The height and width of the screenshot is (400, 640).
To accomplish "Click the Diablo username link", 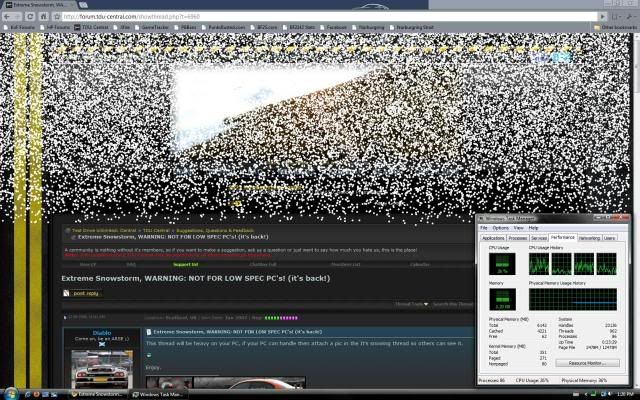I will click(x=102, y=332).
